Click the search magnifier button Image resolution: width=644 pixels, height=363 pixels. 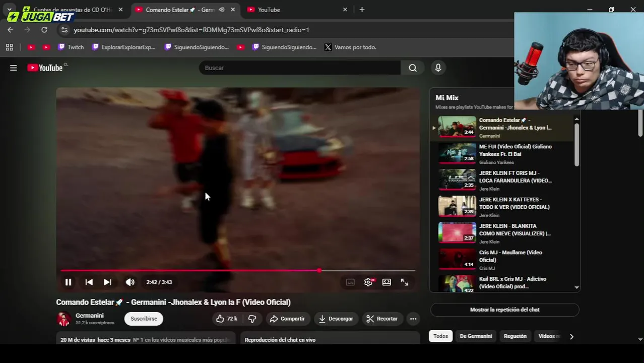[x=413, y=68]
